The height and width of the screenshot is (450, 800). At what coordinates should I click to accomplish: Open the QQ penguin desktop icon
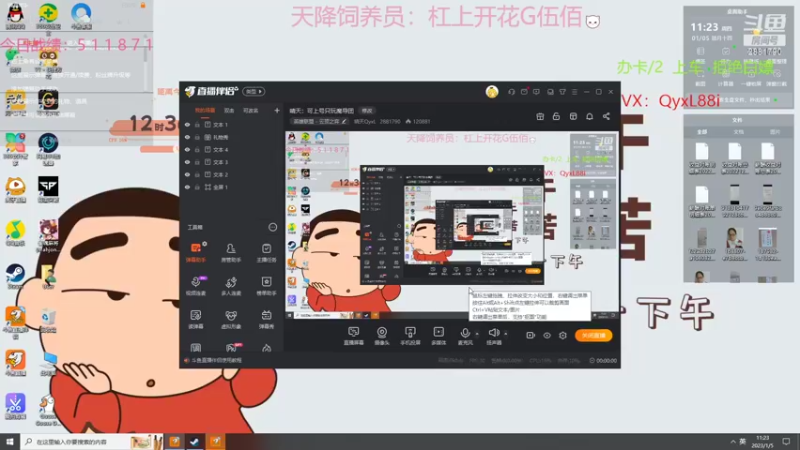(x=15, y=15)
